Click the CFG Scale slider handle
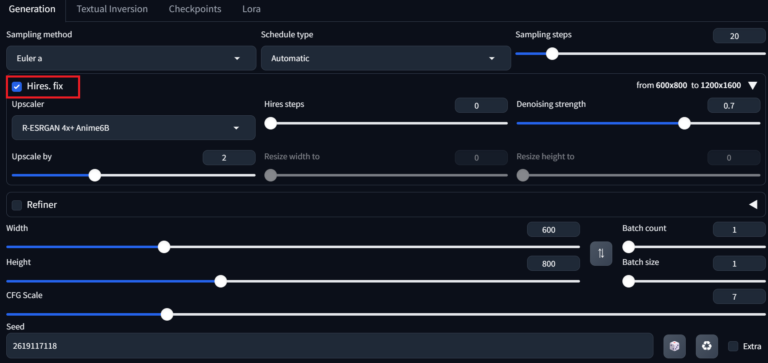Screen dimensions: 768x363 pos(167,315)
